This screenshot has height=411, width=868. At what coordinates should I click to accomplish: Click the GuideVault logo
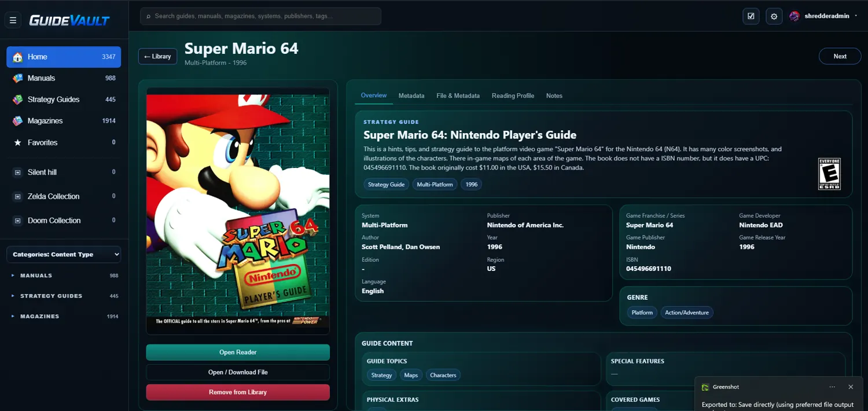pyautogui.click(x=69, y=20)
